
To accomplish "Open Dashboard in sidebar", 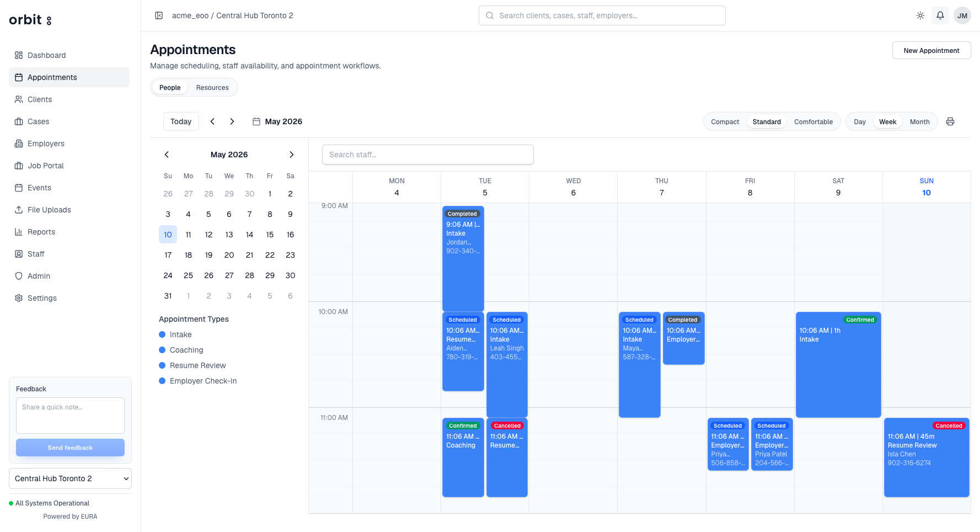I will tap(69, 55).
